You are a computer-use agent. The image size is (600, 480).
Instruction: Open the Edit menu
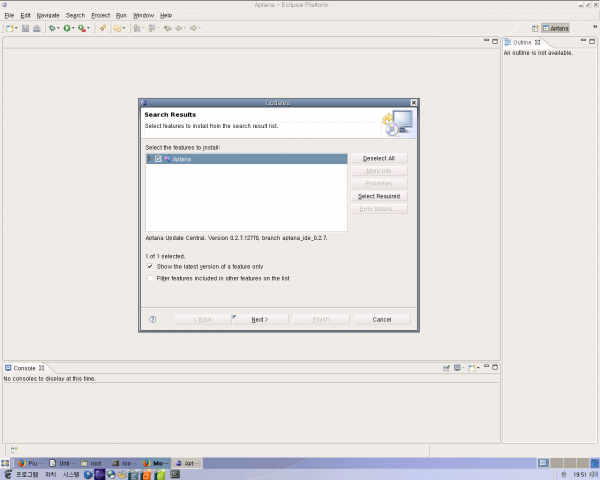point(25,15)
